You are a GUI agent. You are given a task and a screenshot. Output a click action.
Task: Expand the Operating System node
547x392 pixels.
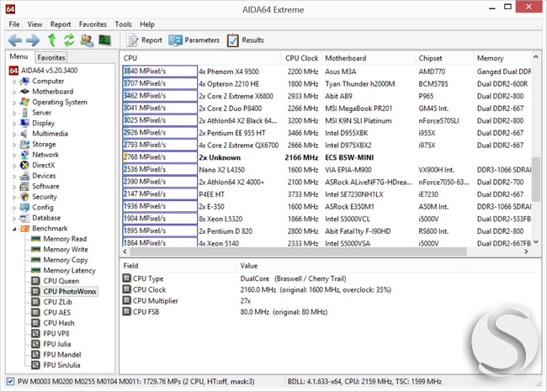[14, 103]
